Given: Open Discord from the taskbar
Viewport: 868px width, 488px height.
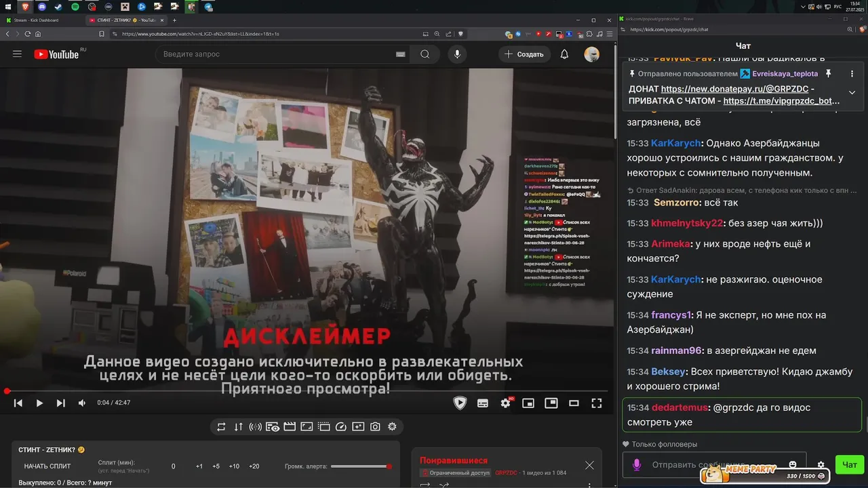Looking at the screenshot, I should [x=42, y=7].
